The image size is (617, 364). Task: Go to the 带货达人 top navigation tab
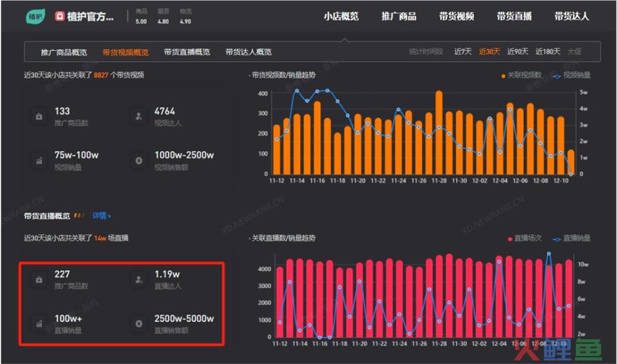[571, 17]
